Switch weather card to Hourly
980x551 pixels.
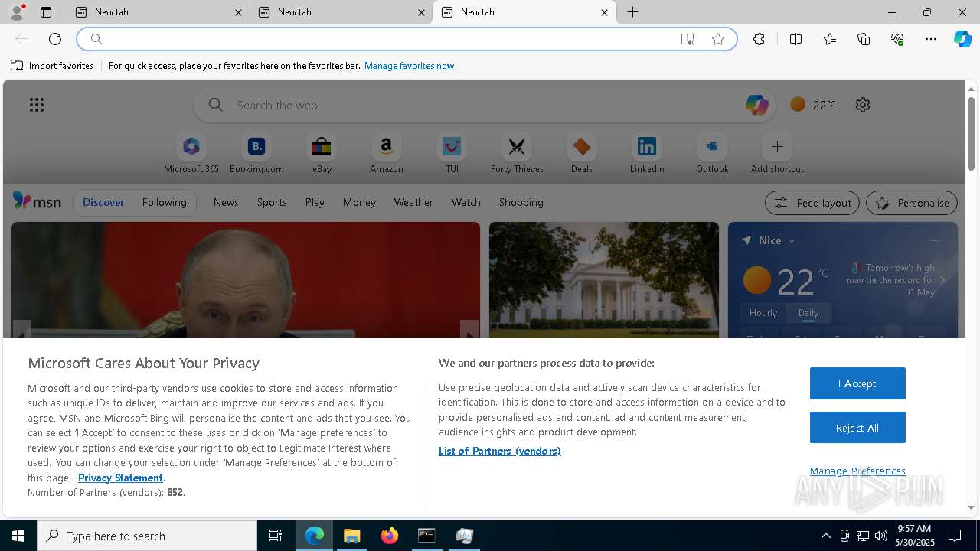click(x=763, y=313)
